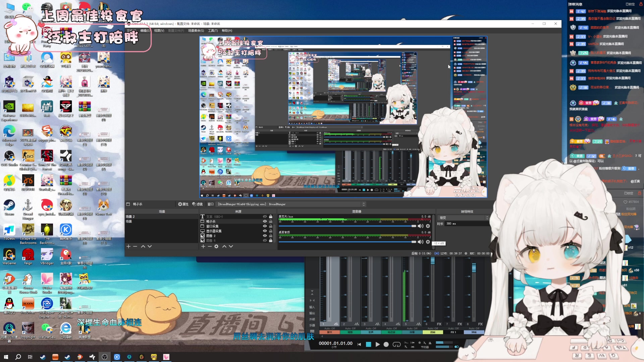Move selected source up with arrow

point(224,246)
